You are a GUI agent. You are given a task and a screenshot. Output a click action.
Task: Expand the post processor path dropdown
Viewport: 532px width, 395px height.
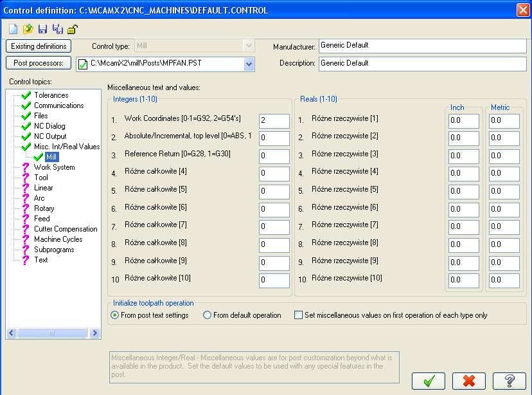pos(249,64)
